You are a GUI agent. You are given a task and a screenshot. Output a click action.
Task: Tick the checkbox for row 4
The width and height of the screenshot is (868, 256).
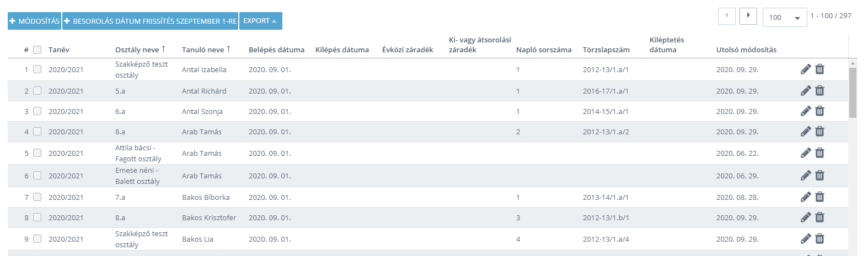(x=37, y=132)
